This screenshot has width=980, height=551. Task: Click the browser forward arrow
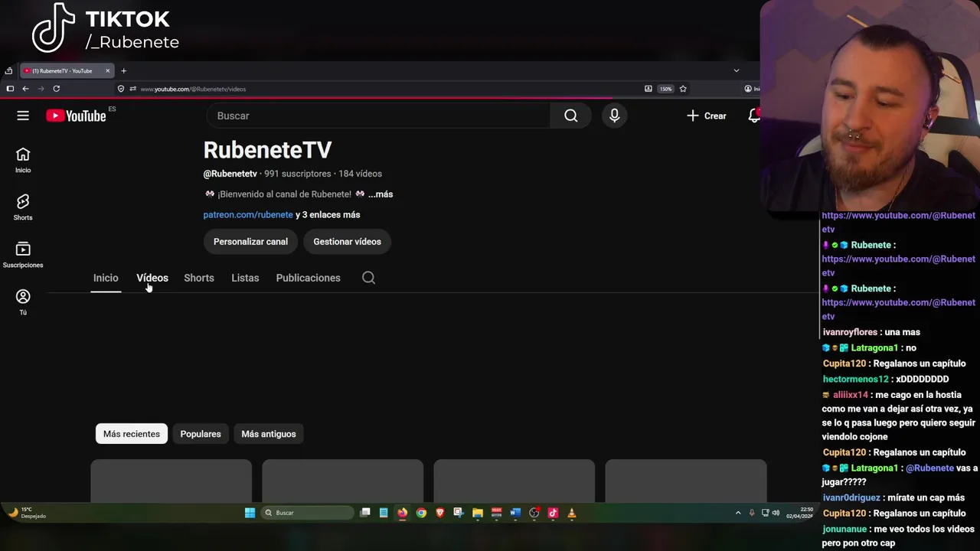(41, 89)
